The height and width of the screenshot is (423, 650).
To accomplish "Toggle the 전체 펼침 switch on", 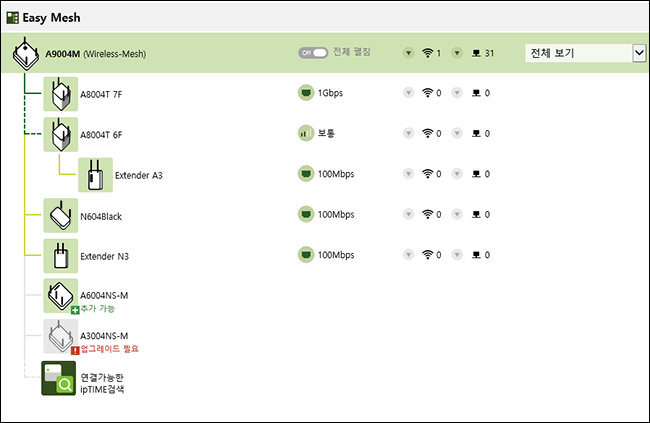I will 313,53.
